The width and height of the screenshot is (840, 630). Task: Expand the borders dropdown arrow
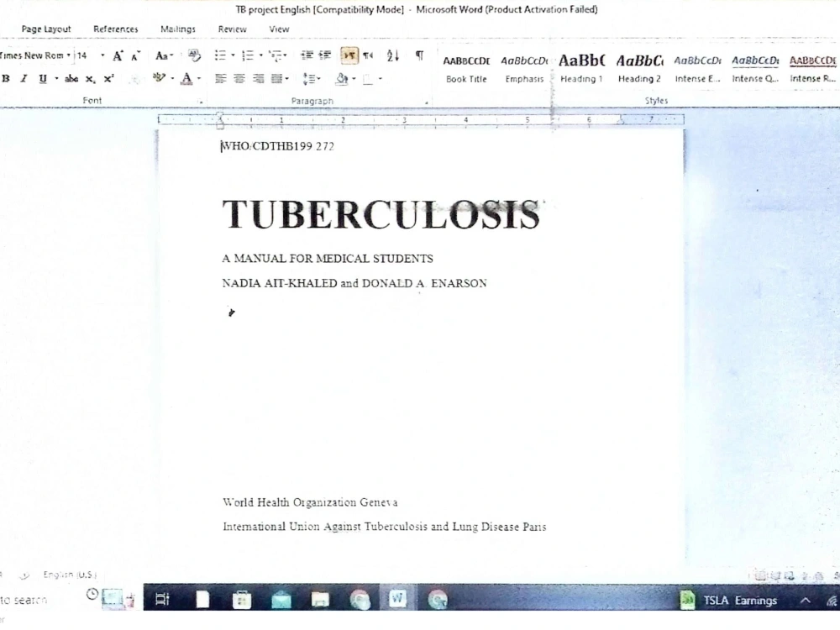[381, 79]
